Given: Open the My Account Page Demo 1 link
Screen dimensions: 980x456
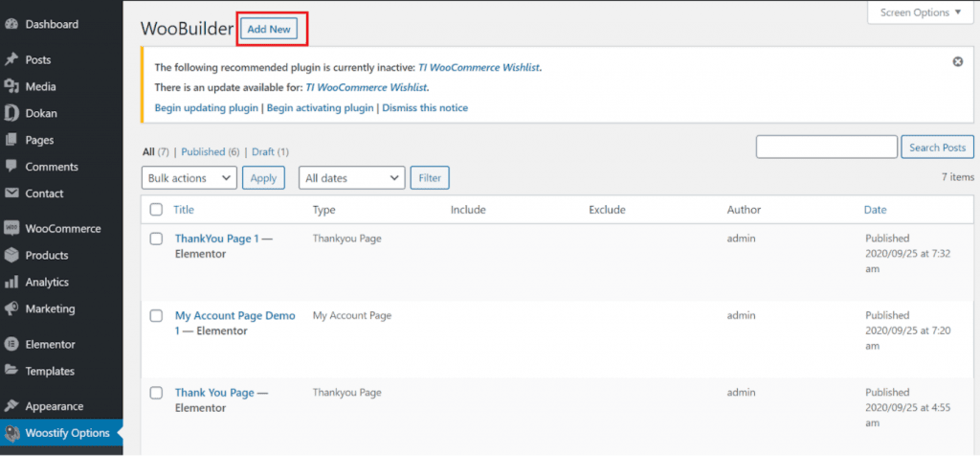Looking at the screenshot, I should (235, 323).
